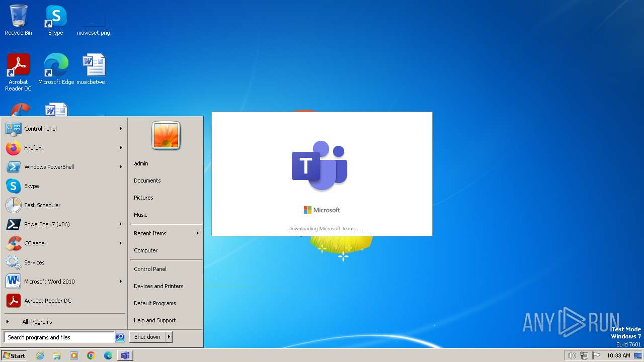Screen dimensions: 644x362
Task: Expand the CCleaner jump list arrow
Action: click(x=121, y=243)
